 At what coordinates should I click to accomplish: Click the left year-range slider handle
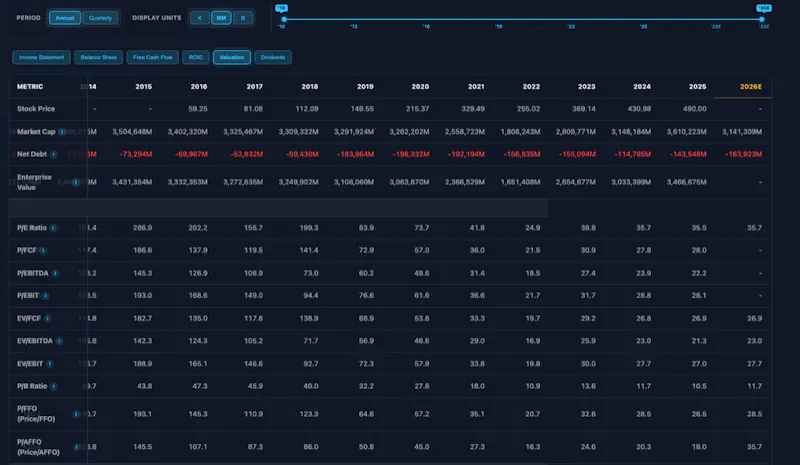284,19
